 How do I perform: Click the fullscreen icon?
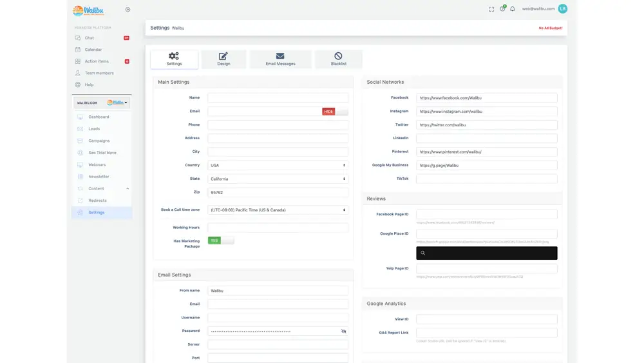[x=491, y=9]
